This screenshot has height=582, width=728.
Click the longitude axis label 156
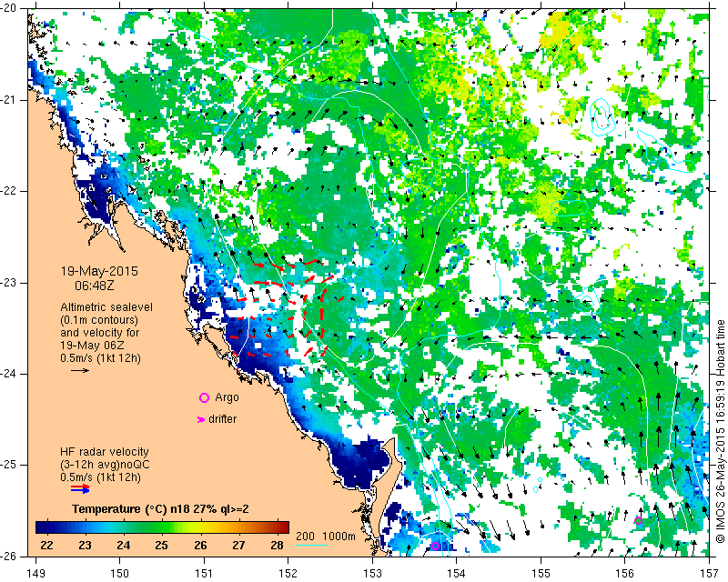coord(625,574)
